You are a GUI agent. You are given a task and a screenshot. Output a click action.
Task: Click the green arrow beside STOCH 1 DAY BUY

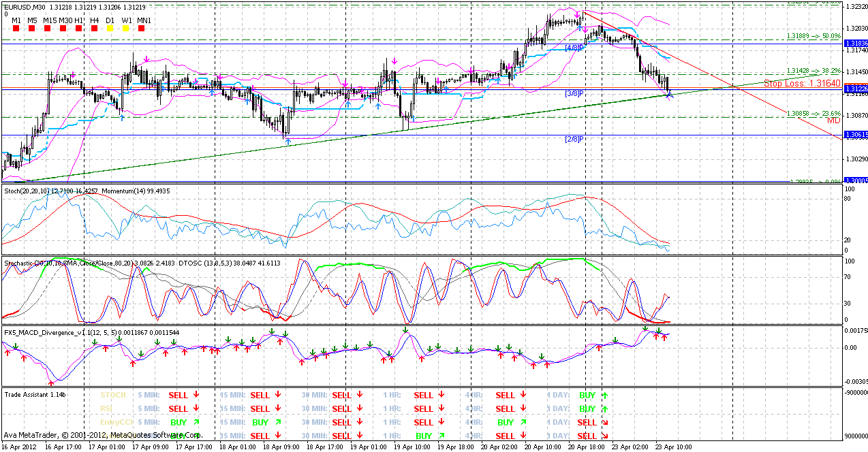pyautogui.click(x=604, y=394)
